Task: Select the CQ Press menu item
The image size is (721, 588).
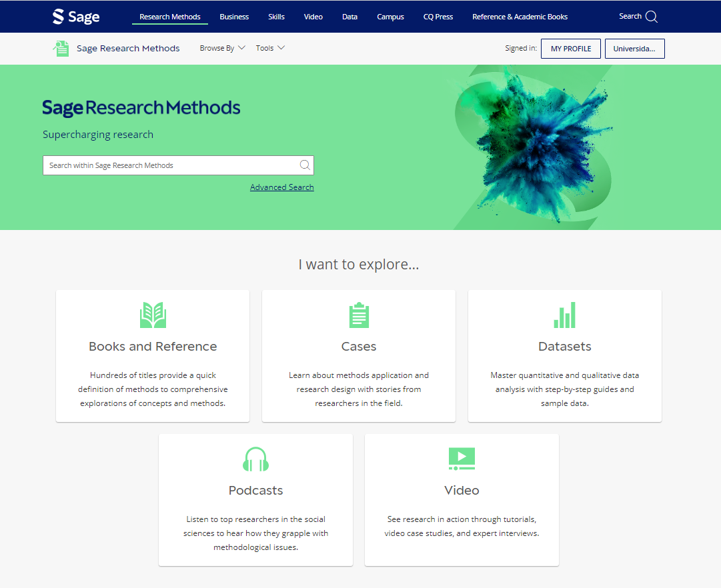Action: point(438,16)
